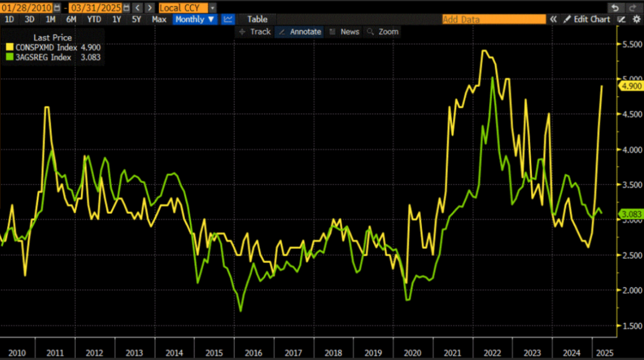Open the Local CCY currency dropdown arrow
This screenshot has height=360, width=644.
tap(212, 8)
